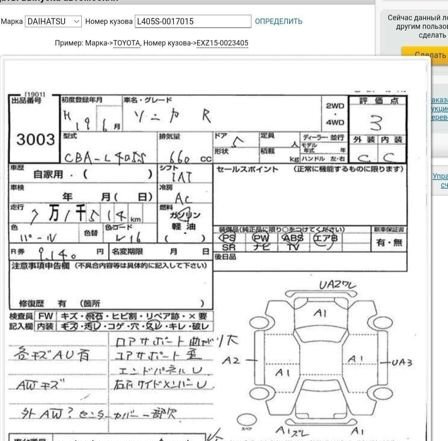The width and height of the screenshot is (448, 441).
Task: Click the TOYOTA example link
Action: pos(127,43)
